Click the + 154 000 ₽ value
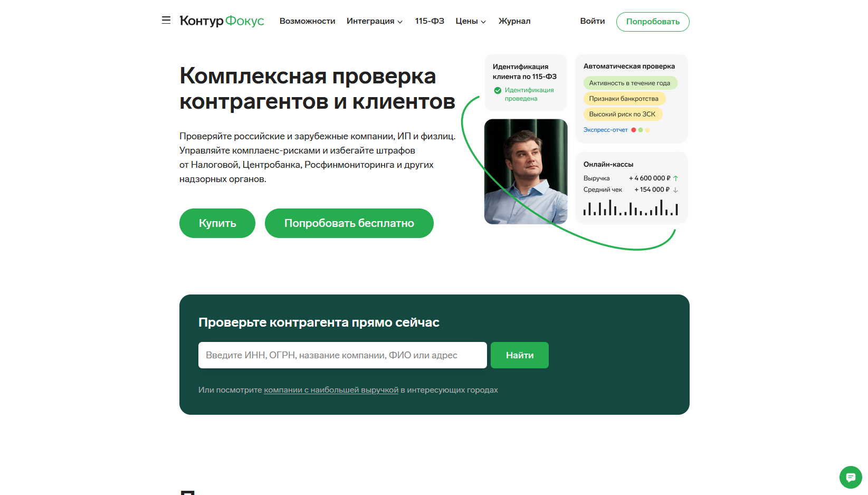Viewport: 868px width, 495px height. (x=652, y=190)
